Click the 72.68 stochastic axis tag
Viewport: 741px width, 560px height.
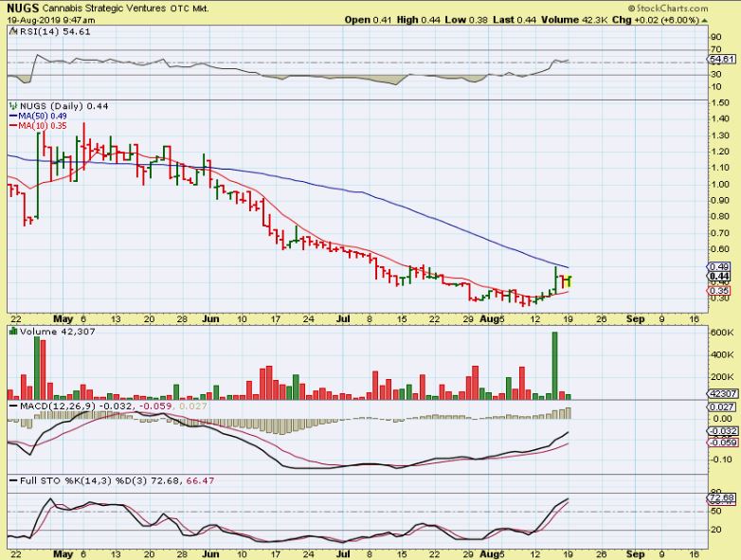click(x=722, y=498)
